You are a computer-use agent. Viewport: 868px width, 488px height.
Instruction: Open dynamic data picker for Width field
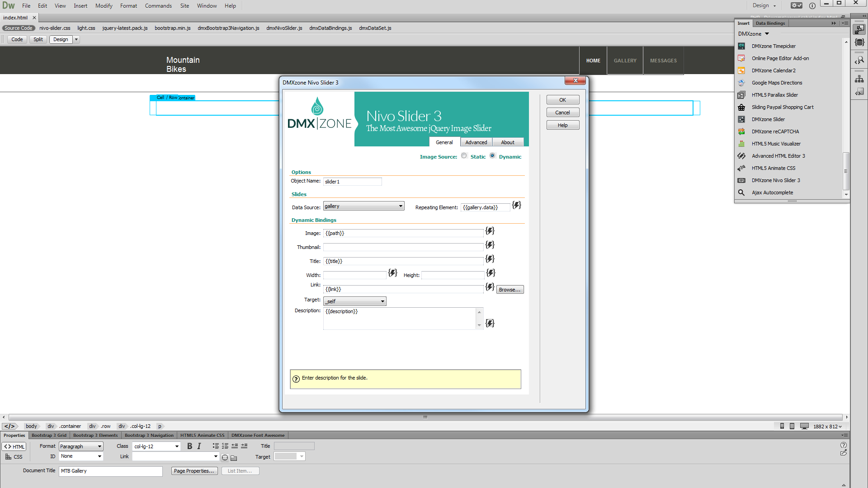click(x=392, y=273)
